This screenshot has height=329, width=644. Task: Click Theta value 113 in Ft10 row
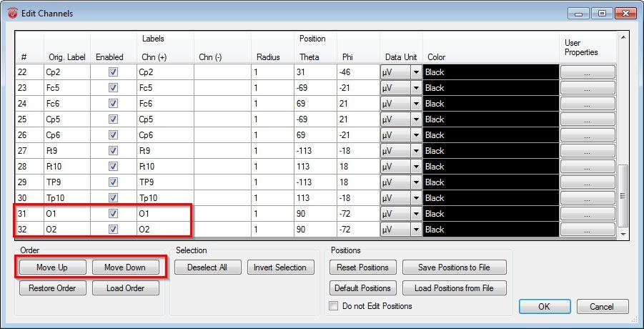pos(315,167)
